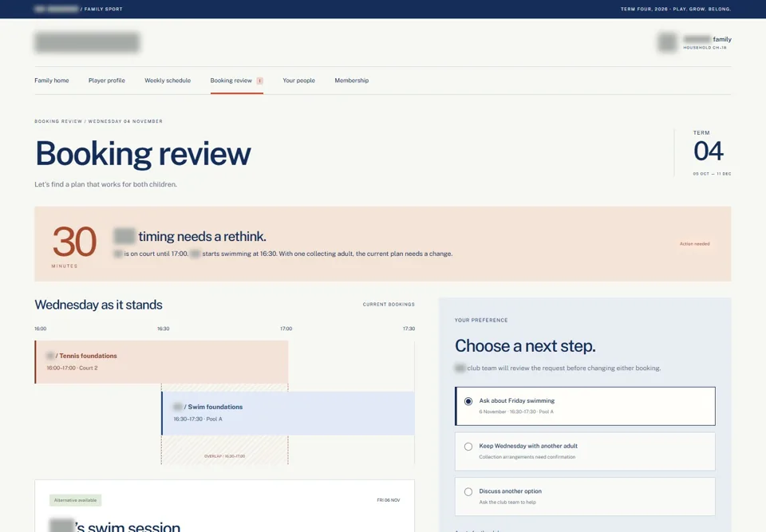This screenshot has height=532, width=766.
Task: Click the Swim foundations booking block
Action: pyautogui.click(x=288, y=413)
